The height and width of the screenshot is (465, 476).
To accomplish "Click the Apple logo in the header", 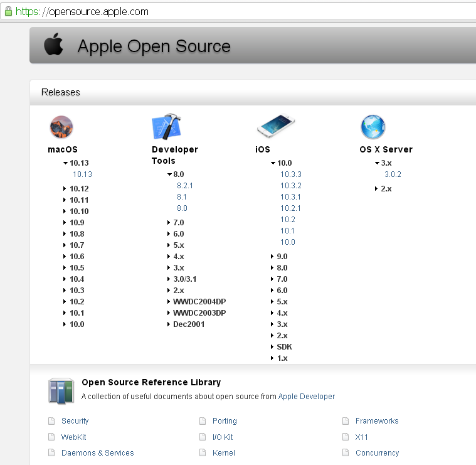I will pos(54,45).
